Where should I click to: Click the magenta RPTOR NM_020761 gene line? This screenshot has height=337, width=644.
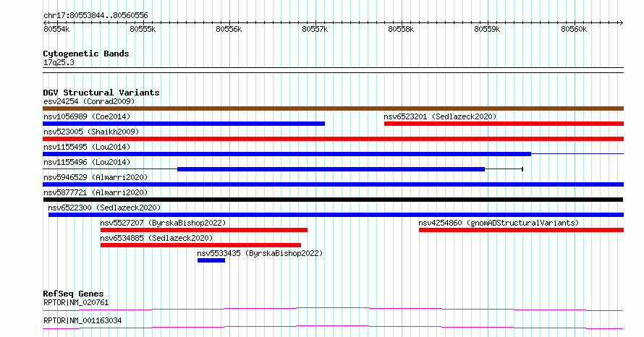333,309
